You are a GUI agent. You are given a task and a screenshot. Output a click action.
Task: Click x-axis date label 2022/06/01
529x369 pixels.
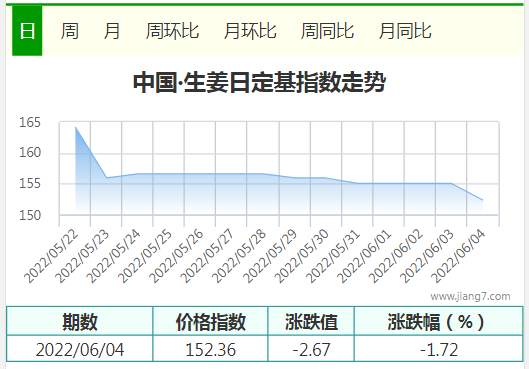364,256
